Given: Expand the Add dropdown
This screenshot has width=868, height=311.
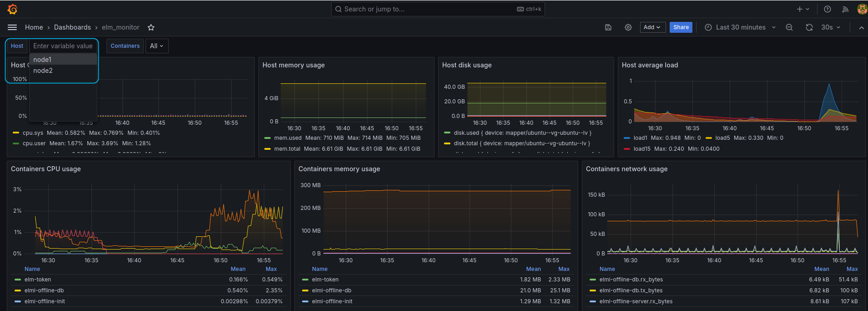Looking at the screenshot, I should pyautogui.click(x=652, y=27).
